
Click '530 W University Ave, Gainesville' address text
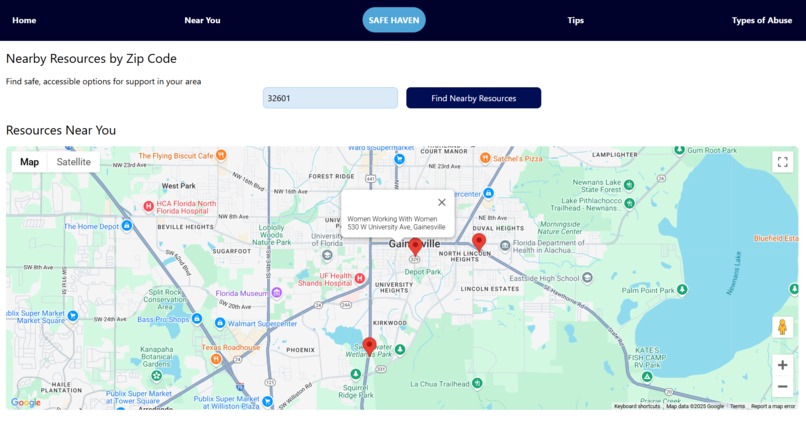396,227
